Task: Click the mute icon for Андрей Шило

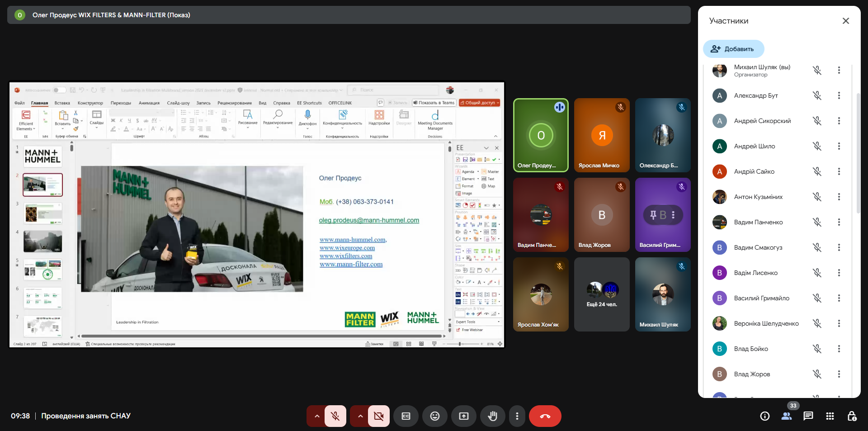Action: tap(817, 146)
